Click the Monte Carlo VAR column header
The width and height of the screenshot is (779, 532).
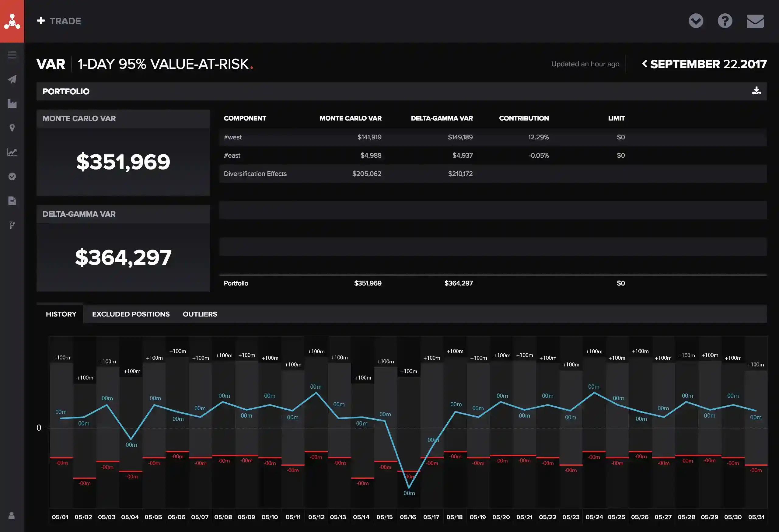[x=350, y=118]
